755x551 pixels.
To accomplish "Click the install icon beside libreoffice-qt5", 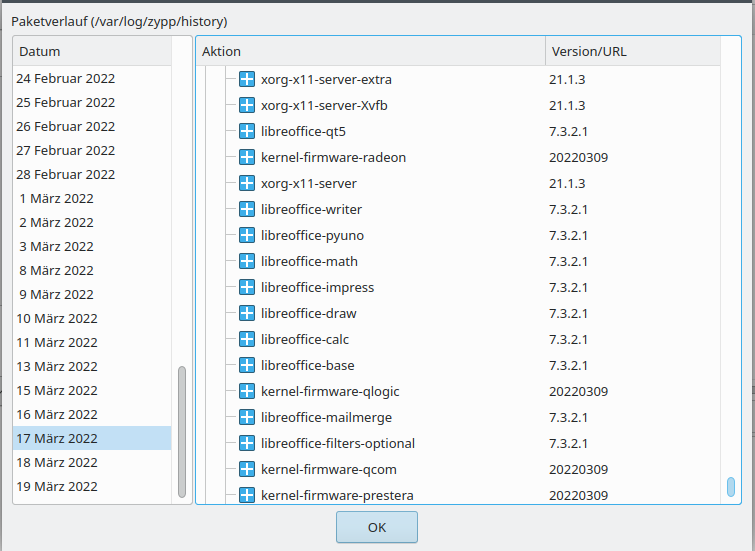I will pyautogui.click(x=247, y=131).
